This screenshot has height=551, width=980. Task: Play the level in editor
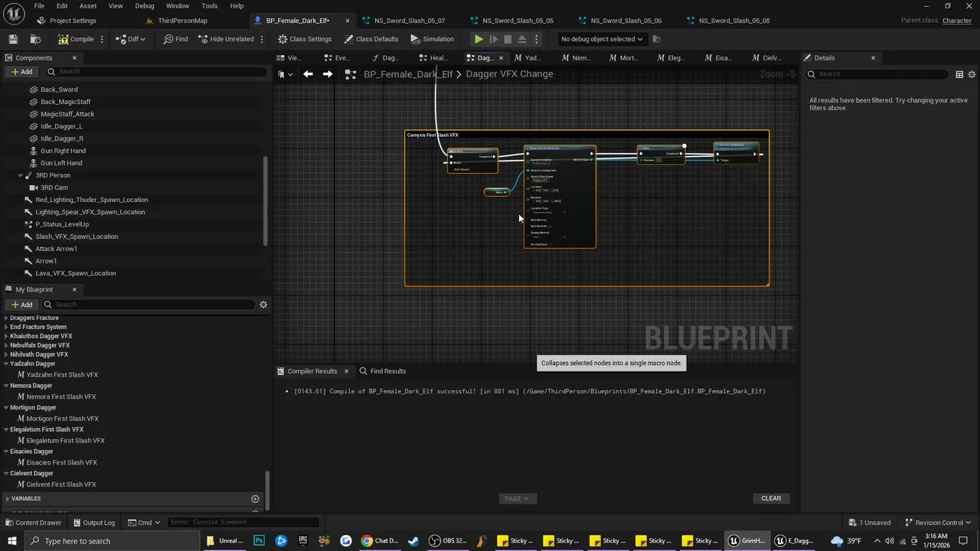point(479,39)
